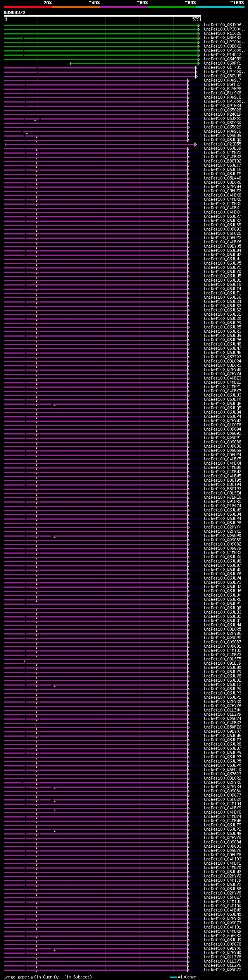Click the orange ~40% legend segment
This screenshot has width=248, height=980.
76,7
